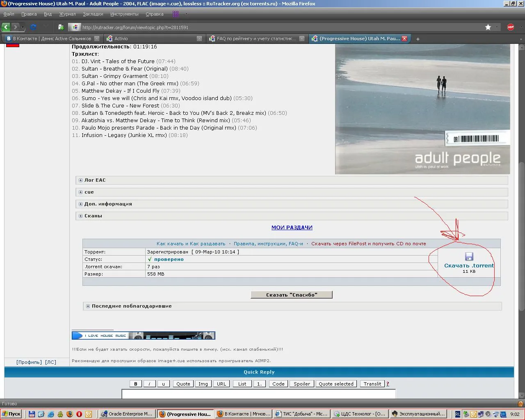Click the quick reply text field
This screenshot has width=525, height=420.
259,394
